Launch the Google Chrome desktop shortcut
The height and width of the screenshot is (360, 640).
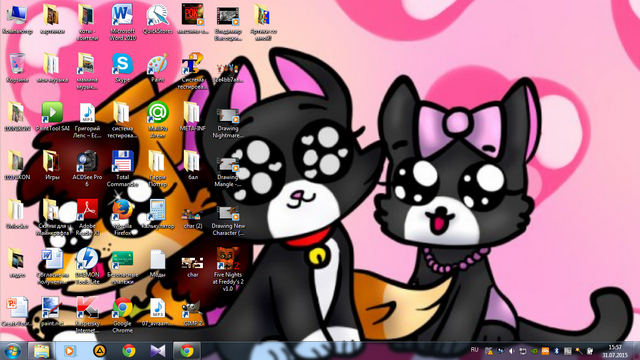(x=122, y=315)
